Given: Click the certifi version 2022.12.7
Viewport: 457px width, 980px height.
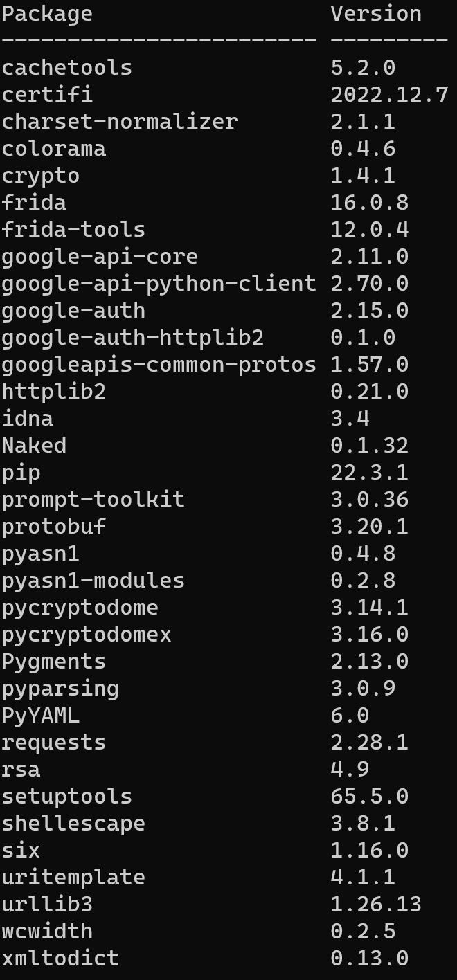Looking at the screenshot, I should pyautogui.click(x=390, y=94).
